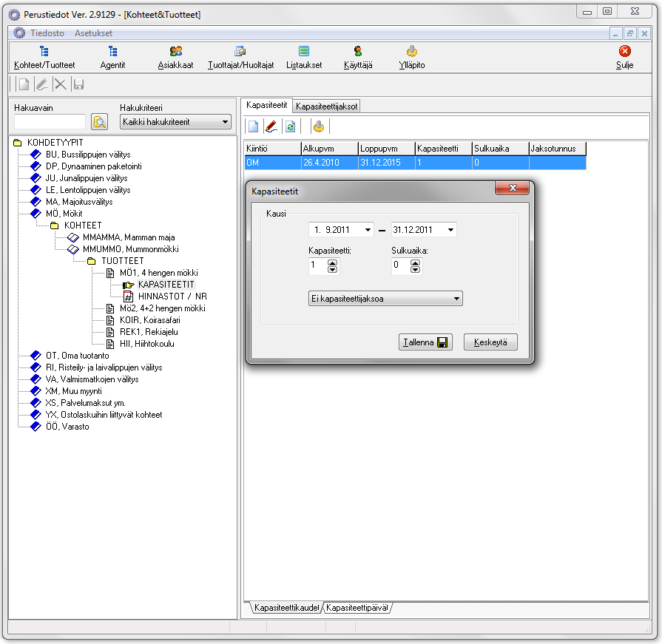Add new capacity with the blank page icon
Screen dimensions: 662x644
[253, 126]
